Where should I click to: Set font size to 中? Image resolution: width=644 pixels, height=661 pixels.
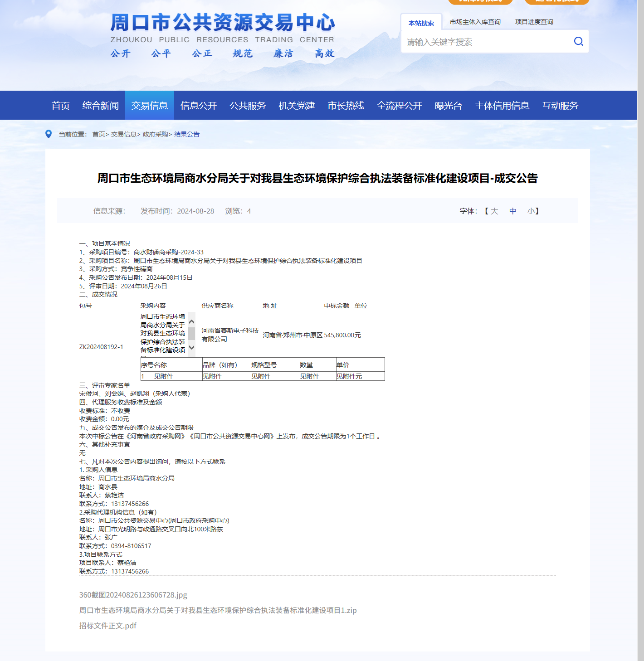512,211
